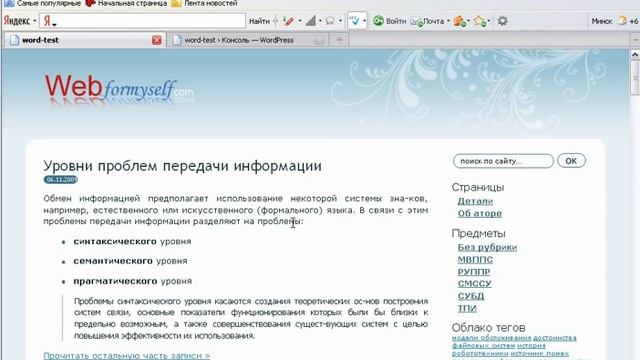
Task: Focus the Yandex toolbar search field
Action: [x=142, y=21]
